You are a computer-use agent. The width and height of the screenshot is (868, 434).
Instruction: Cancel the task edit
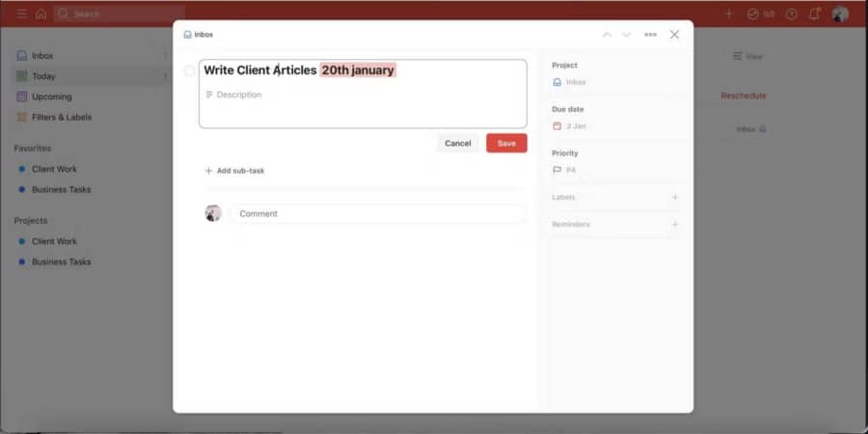458,144
